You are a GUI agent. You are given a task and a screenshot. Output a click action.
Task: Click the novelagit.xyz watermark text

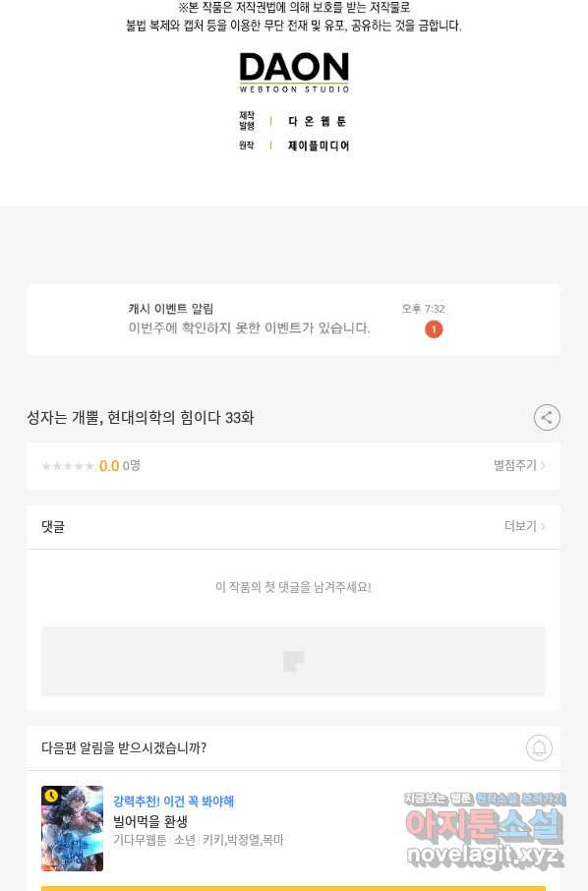pos(485,856)
